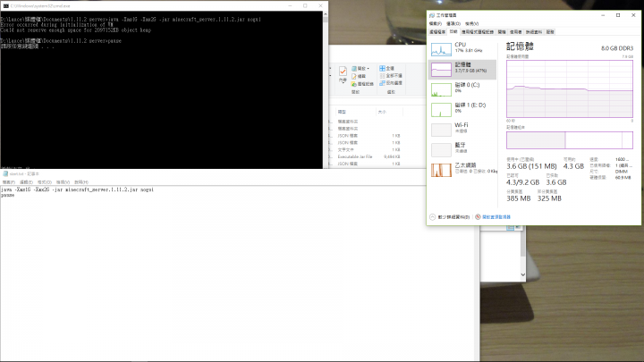Screen dimensions: 644x362
Task: Click the Resource Monitor icon
Action: tap(478, 217)
